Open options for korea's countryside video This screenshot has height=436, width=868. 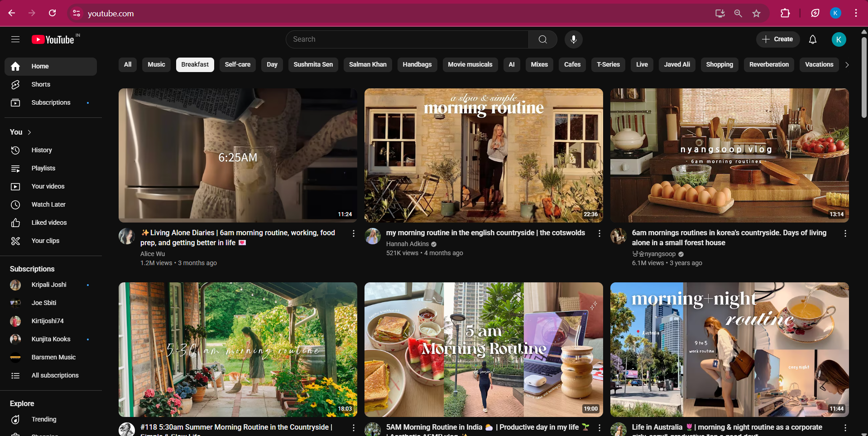click(x=845, y=233)
